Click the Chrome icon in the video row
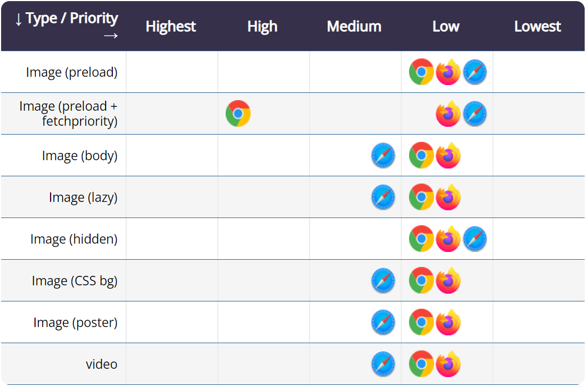This screenshot has height=386, width=588. [x=421, y=364]
